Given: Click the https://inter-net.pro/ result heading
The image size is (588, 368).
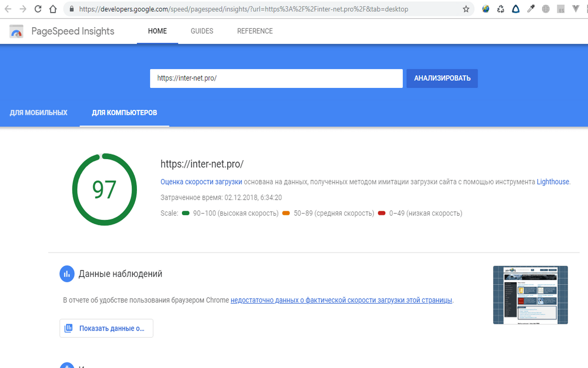Looking at the screenshot, I should (x=202, y=164).
